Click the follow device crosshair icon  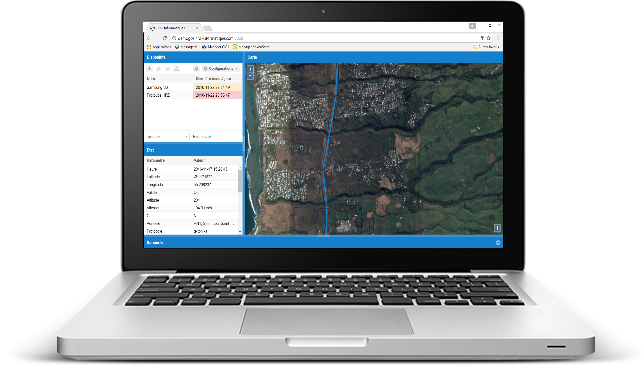point(197,69)
